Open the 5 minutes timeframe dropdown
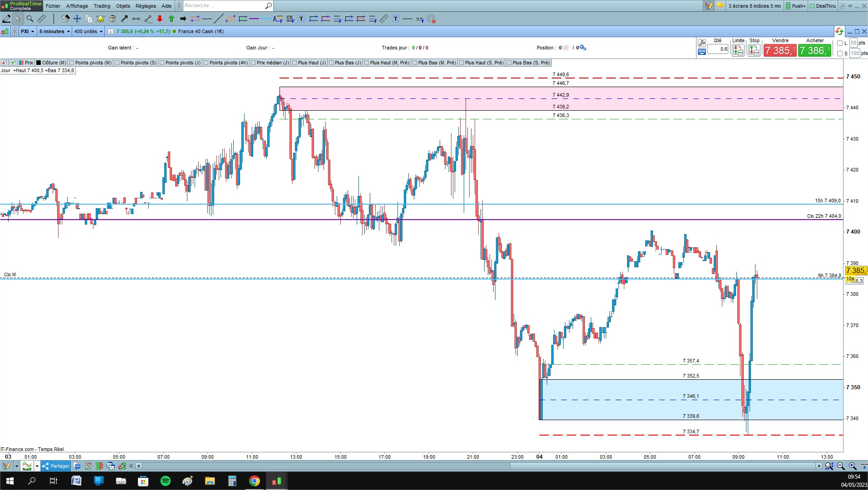Image resolution: width=868 pixels, height=490 pixels. click(54, 31)
